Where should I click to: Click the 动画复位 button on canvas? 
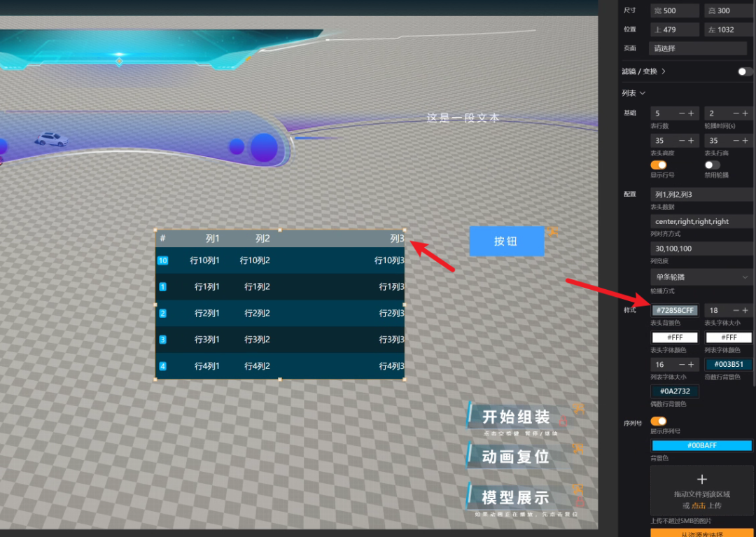515,456
